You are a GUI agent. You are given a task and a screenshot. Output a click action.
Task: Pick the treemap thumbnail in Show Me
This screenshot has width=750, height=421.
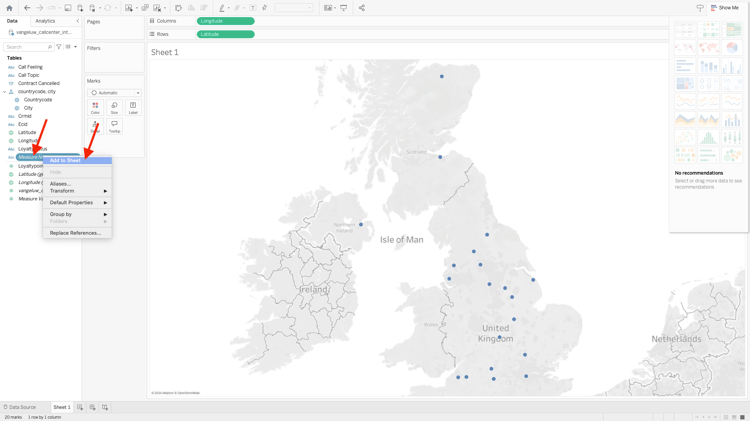[685, 84]
